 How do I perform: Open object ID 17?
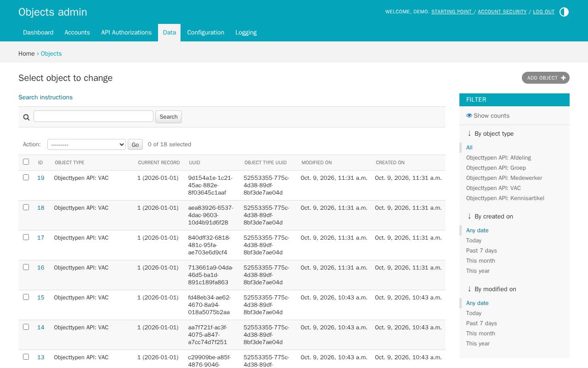point(41,238)
